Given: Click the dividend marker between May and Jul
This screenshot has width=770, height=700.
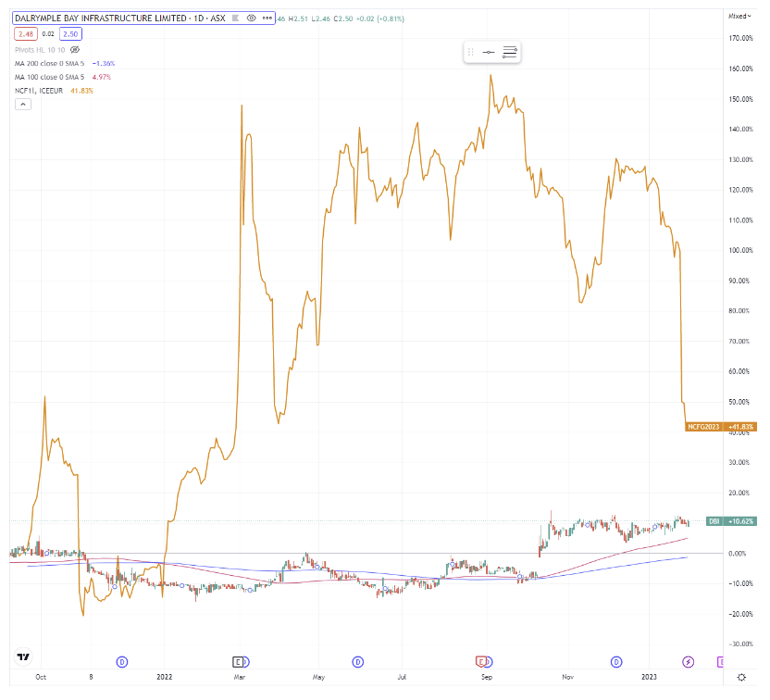Looking at the screenshot, I should pos(358,662).
